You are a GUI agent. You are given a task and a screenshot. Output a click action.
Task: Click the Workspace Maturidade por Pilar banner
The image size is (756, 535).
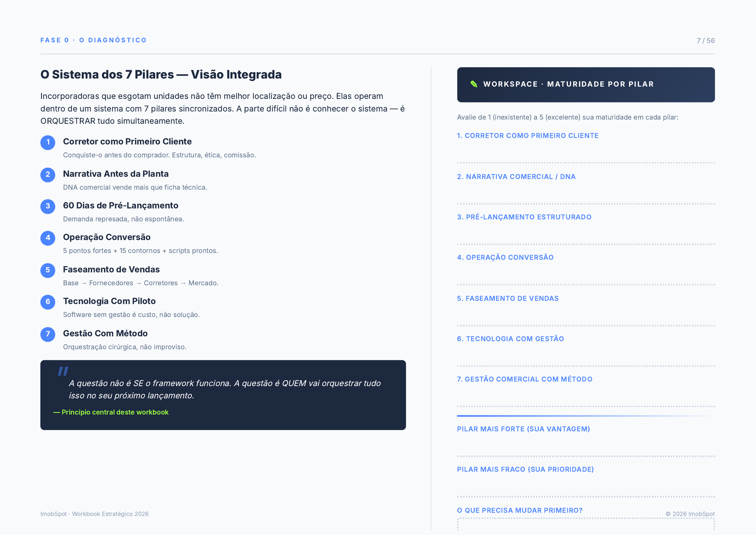click(586, 85)
